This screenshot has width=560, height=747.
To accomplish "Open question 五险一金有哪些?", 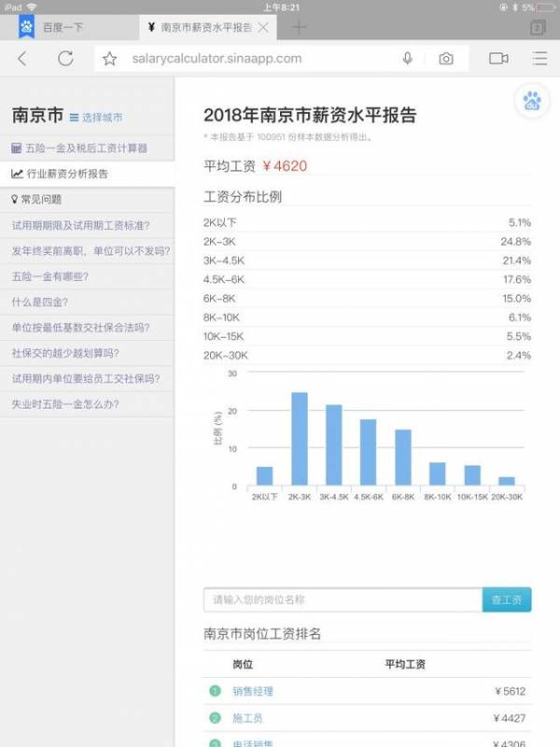I will pyautogui.click(x=49, y=276).
